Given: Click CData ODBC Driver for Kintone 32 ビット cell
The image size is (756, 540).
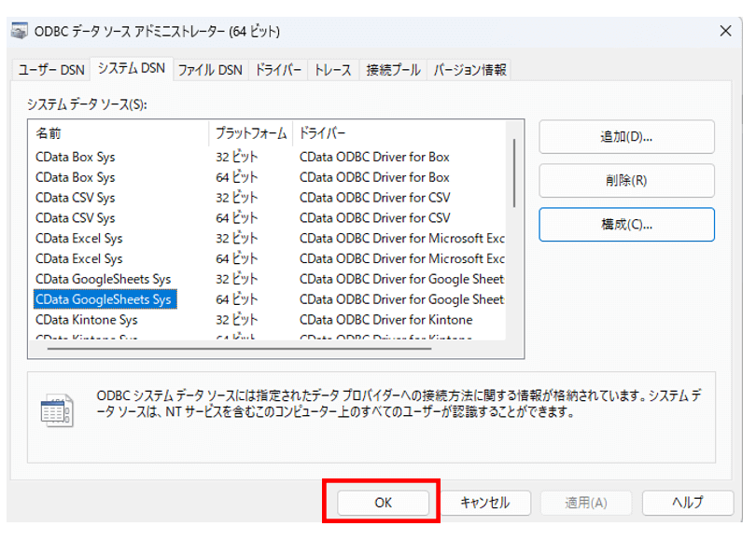Looking at the screenshot, I should 385,320.
